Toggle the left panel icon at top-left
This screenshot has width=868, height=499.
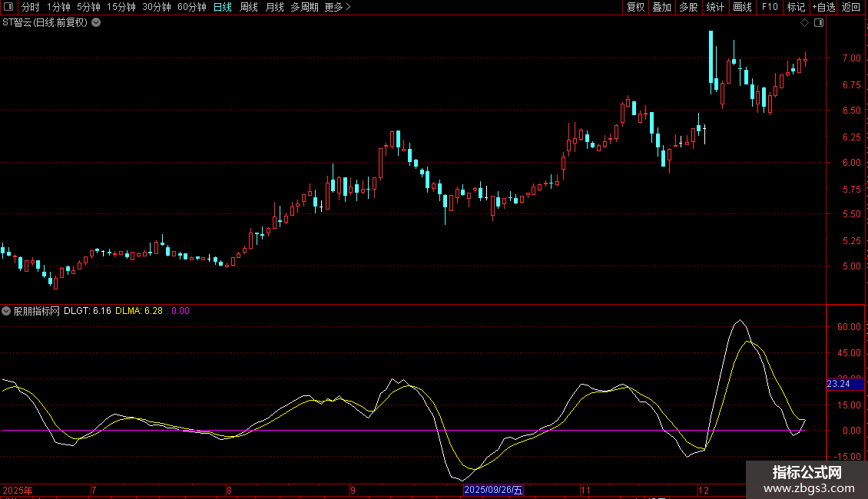[7, 7]
